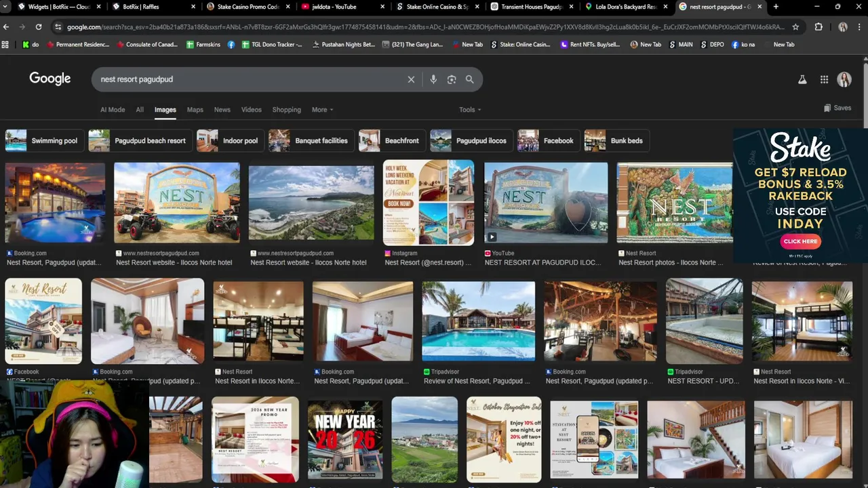The image size is (868, 488).
Task: Open the Chrome three-dot menu
Action: point(859,27)
